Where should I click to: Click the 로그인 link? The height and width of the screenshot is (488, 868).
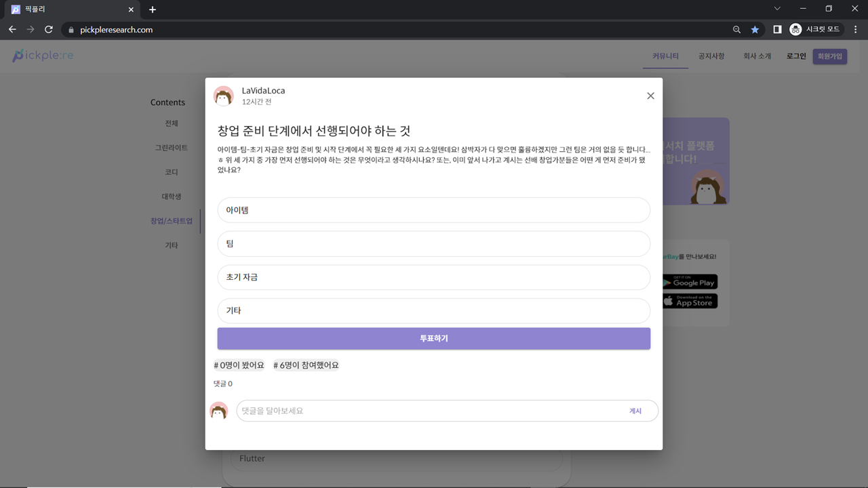point(796,56)
